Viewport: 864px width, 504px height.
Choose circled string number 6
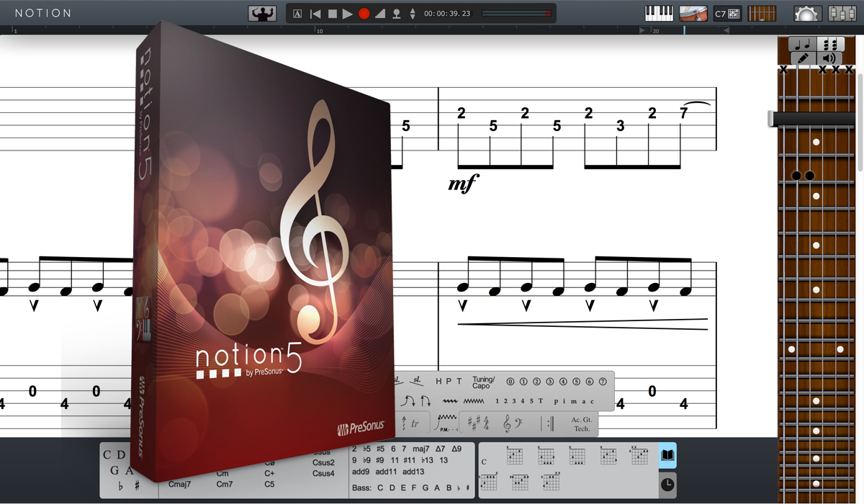coord(589,382)
